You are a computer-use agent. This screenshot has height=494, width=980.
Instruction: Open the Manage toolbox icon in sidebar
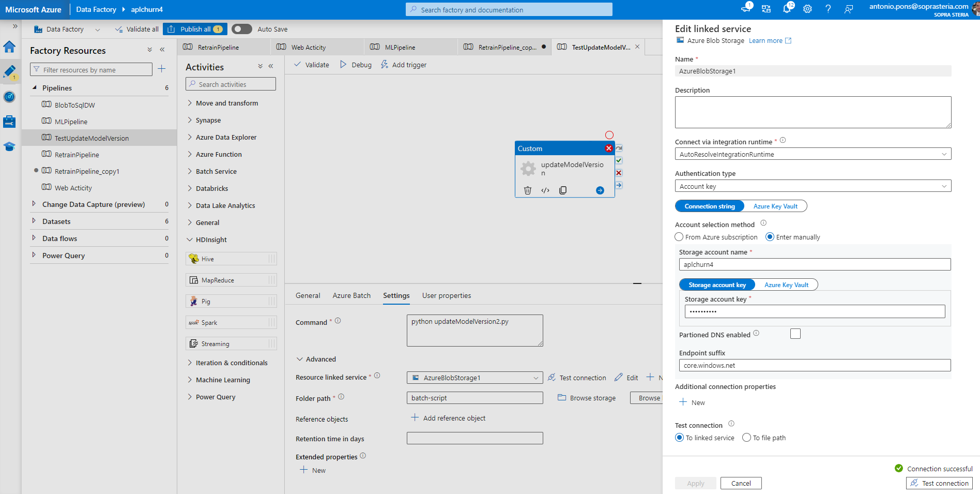click(x=9, y=122)
